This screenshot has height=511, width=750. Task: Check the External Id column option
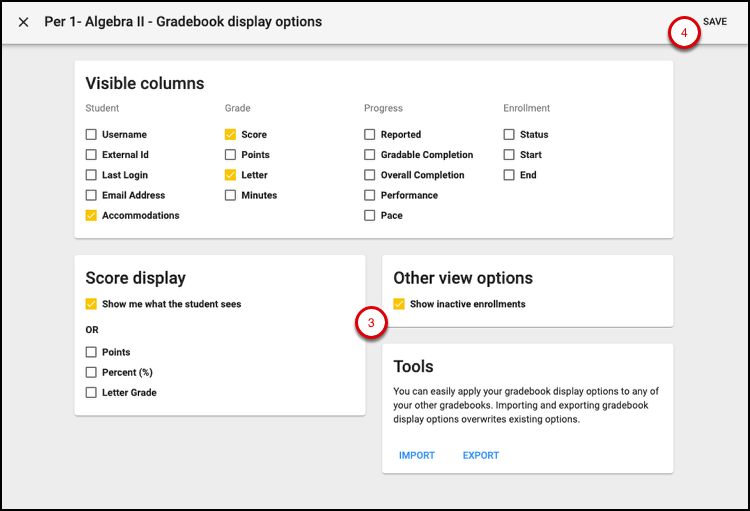[x=91, y=155]
